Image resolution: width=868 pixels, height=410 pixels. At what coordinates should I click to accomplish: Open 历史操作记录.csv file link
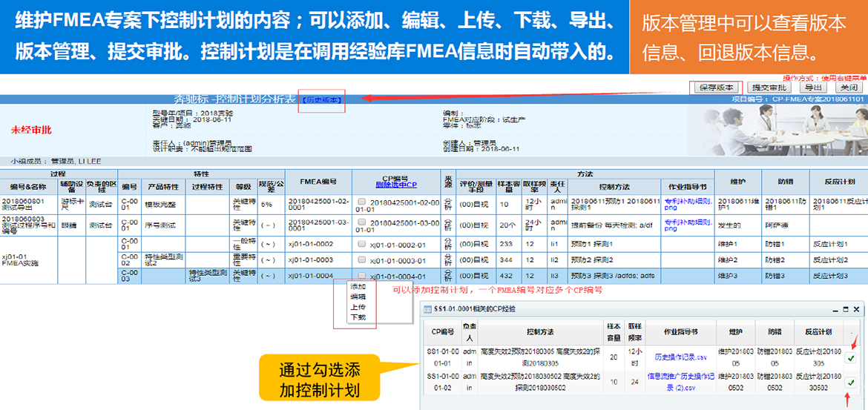click(680, 357)
